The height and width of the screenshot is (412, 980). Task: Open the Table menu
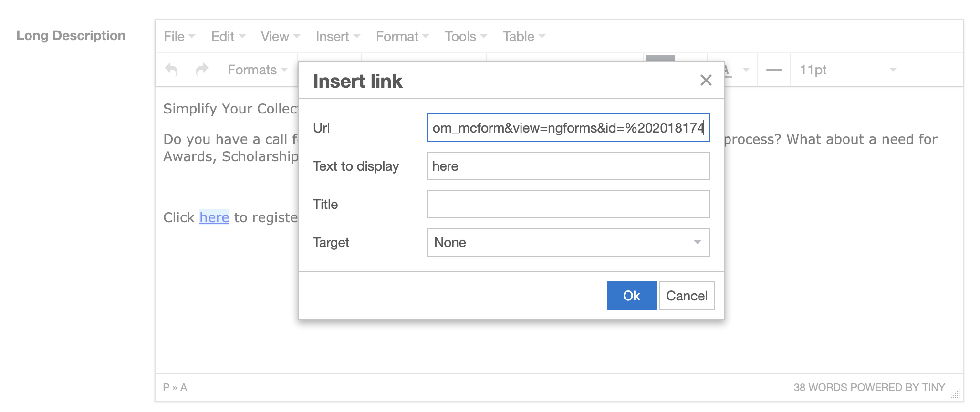(x=519, y=36)
